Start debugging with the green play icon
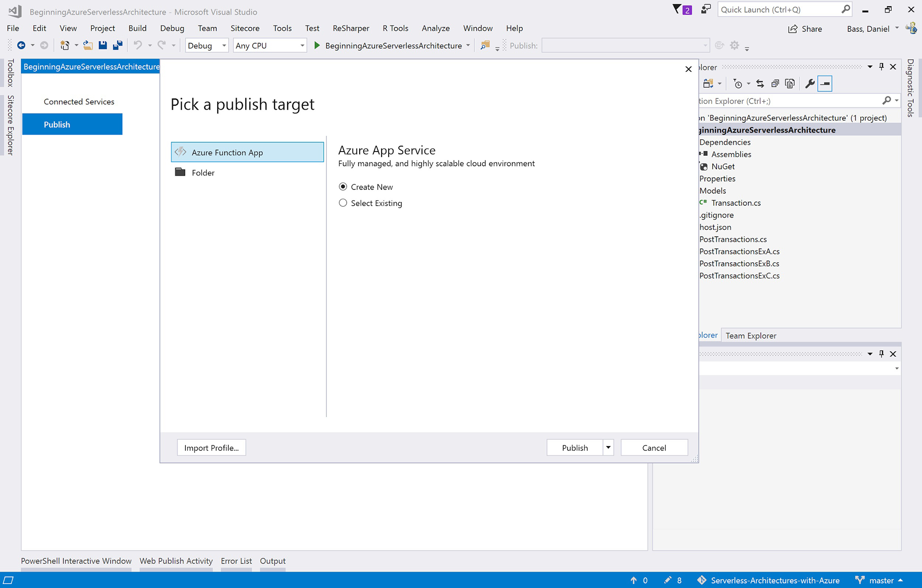Viewport: 922px width, 588px height. point(317,45)
